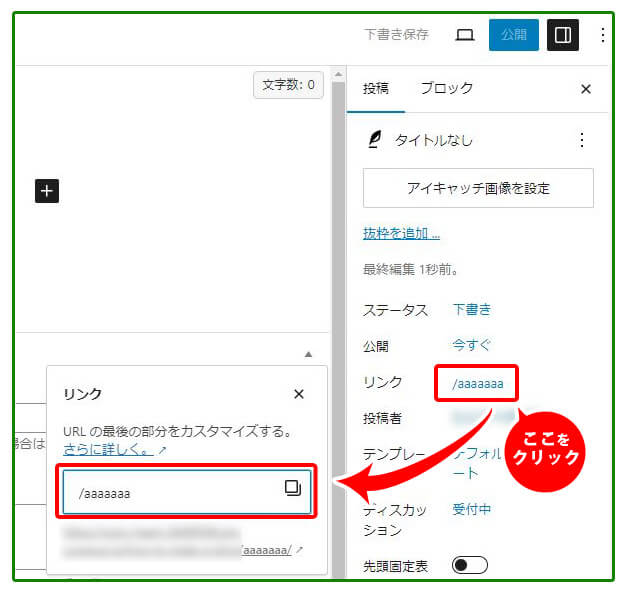Toggle the 先頭固定表 switch

[x=470, y=565]
